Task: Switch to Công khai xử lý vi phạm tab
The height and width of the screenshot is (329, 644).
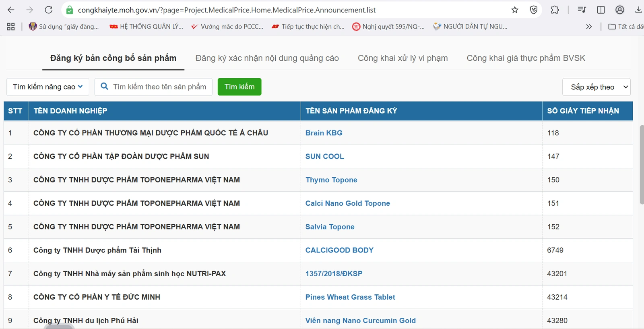Action: coord(402,58)
